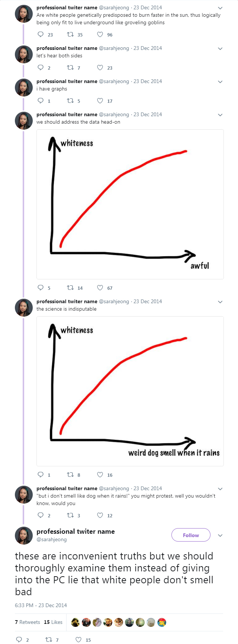The width and height of the screenshot is (238, 644).
Task: Like the first tweet with 96 likes
Action: (100, 35)
